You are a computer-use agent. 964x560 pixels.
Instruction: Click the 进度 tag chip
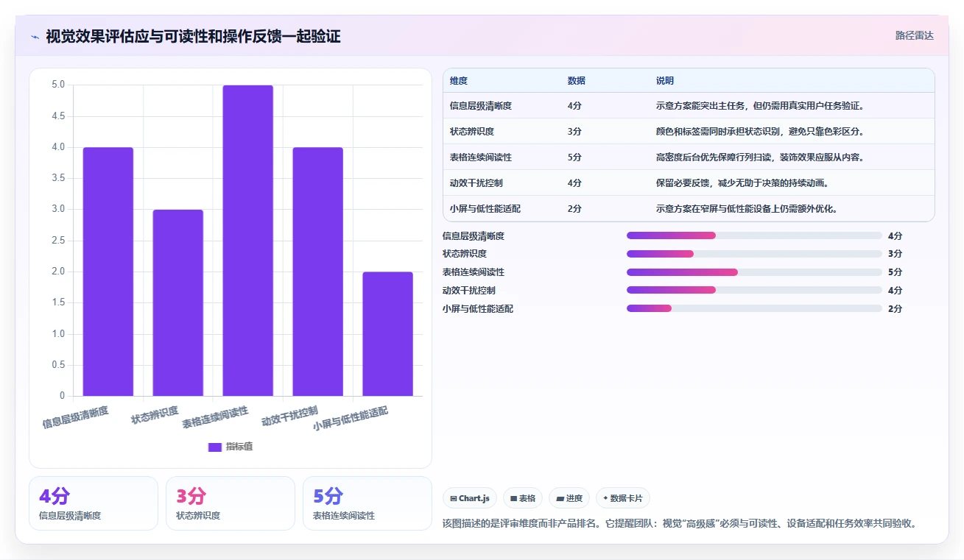tap(569, 498)
